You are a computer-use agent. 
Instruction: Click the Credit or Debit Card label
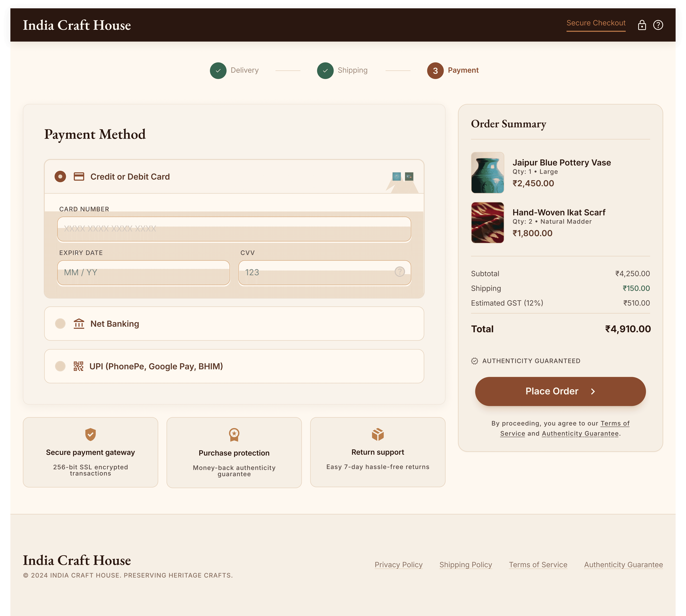click(130, 177)
